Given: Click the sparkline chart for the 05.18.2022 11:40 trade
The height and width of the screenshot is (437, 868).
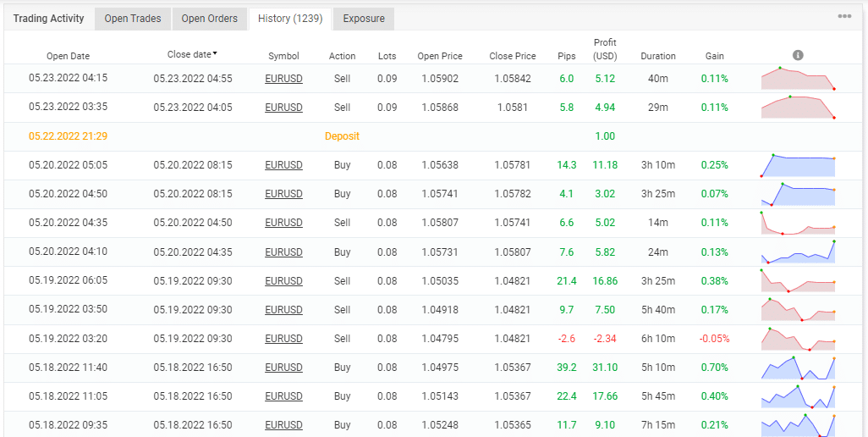Looking at the screenshot, I should coord(798,368).
